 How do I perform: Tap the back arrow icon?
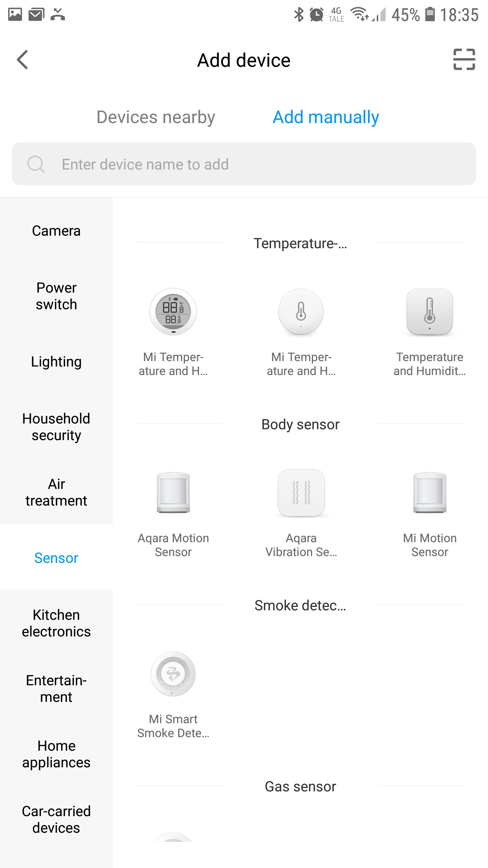coord(23,60)
